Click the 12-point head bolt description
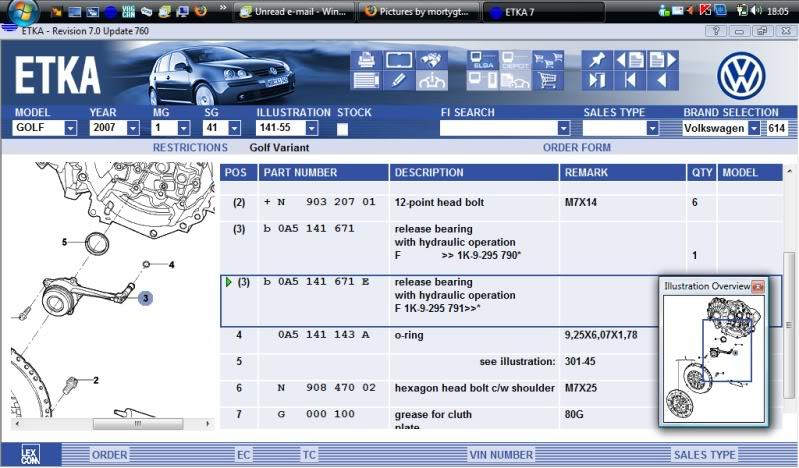The image size is (799, 468). coord(439,202)
